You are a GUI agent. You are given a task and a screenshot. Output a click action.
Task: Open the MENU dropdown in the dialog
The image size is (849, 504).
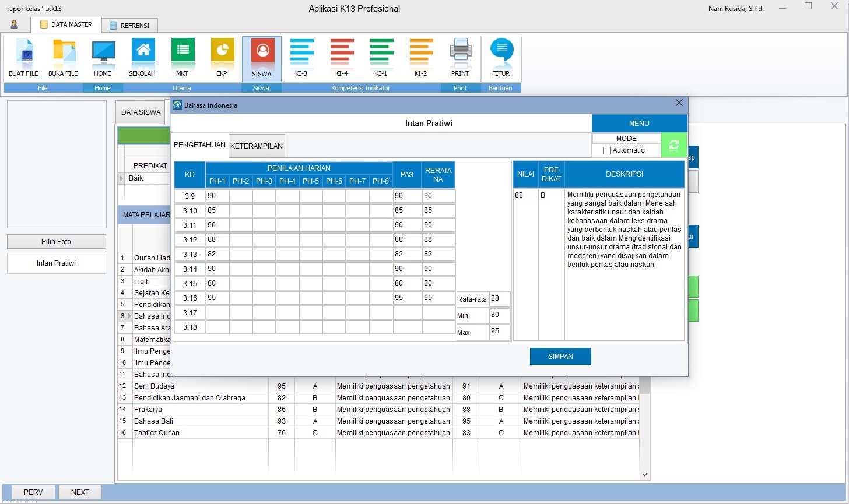638,123
